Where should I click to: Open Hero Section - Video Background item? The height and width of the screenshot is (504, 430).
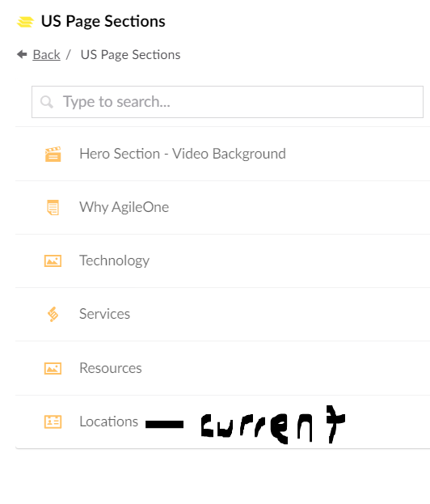coord(222,154)
